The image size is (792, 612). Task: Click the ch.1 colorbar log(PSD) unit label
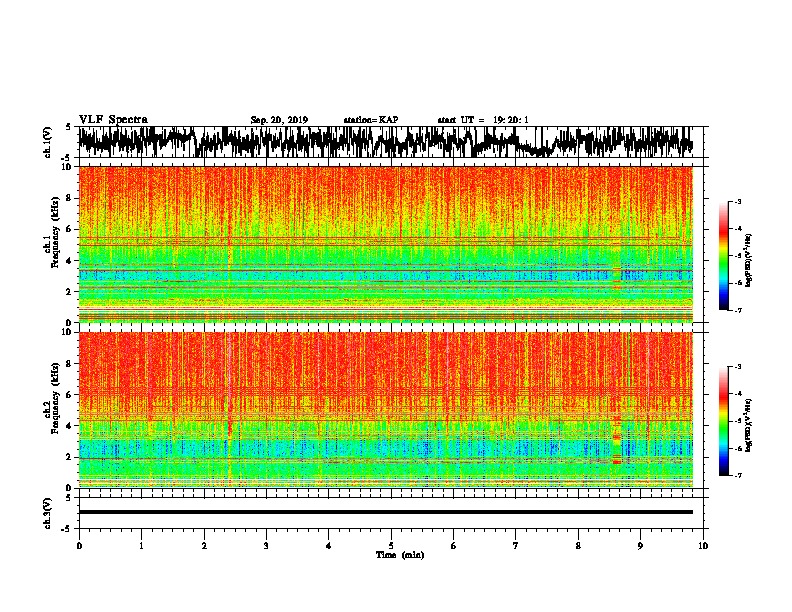(749, 260)
